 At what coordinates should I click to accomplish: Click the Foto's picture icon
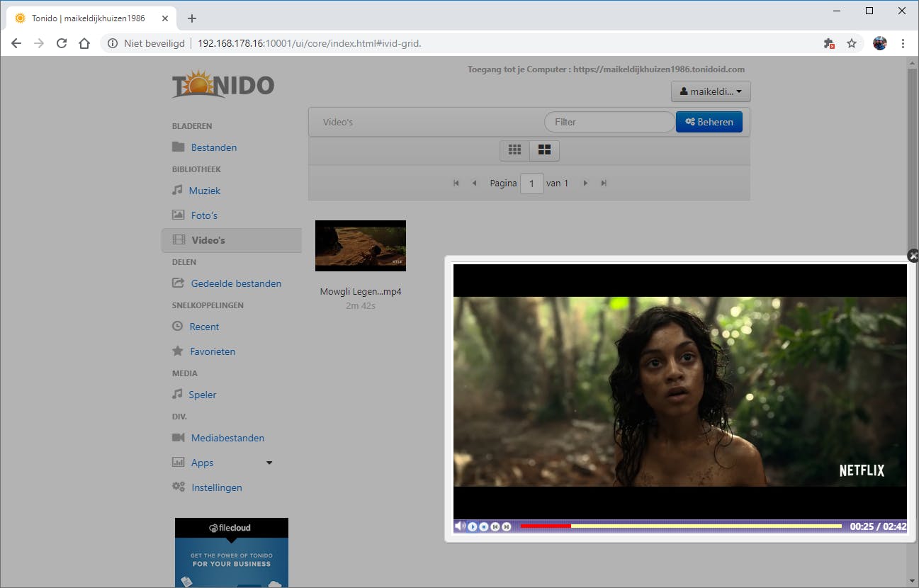click(x=179, y=215)
